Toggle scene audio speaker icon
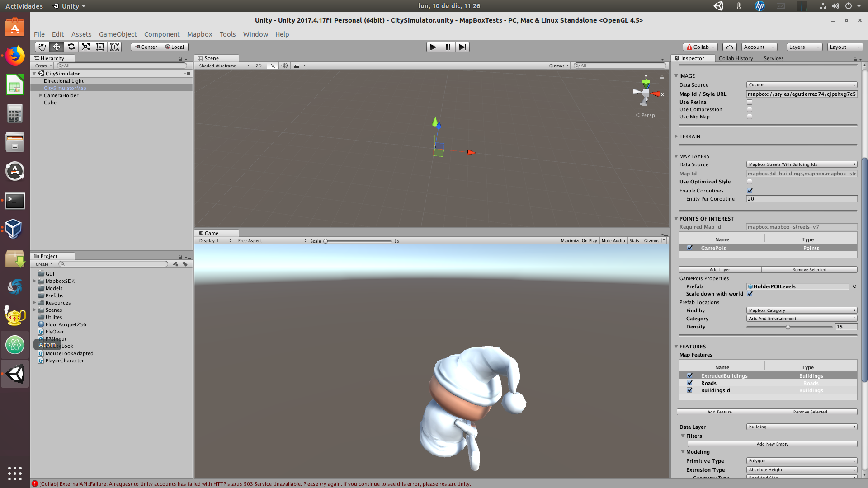The width and height of the screenshot is (868, 488). point(284,66)
